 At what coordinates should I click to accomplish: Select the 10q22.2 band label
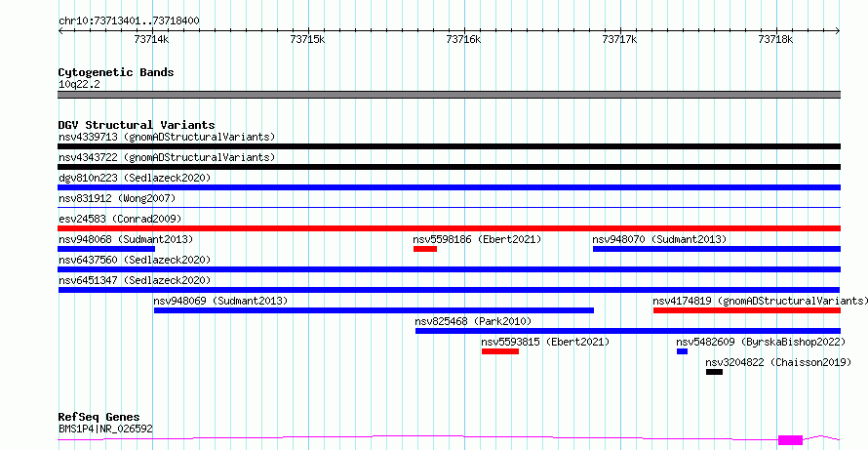point(79,84)
